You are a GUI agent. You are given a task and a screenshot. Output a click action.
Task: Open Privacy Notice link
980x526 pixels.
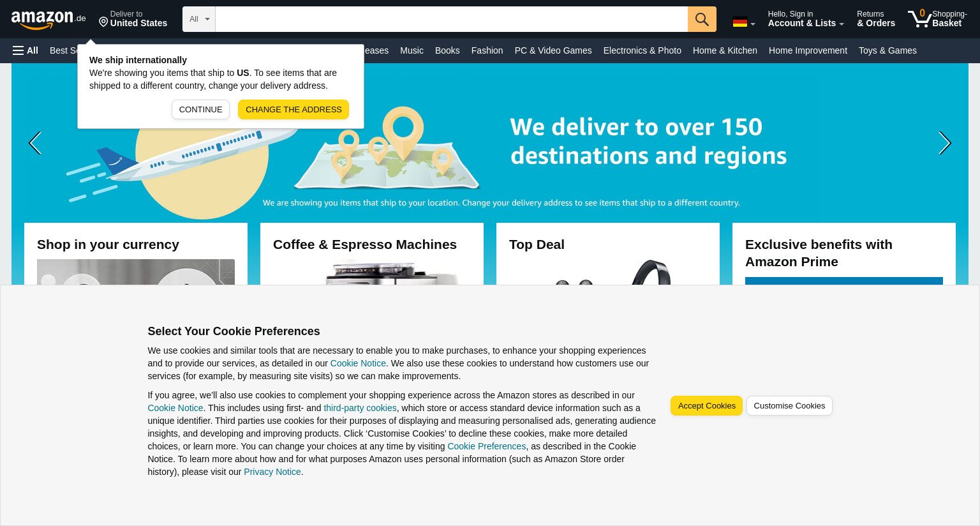pos(272,472)
